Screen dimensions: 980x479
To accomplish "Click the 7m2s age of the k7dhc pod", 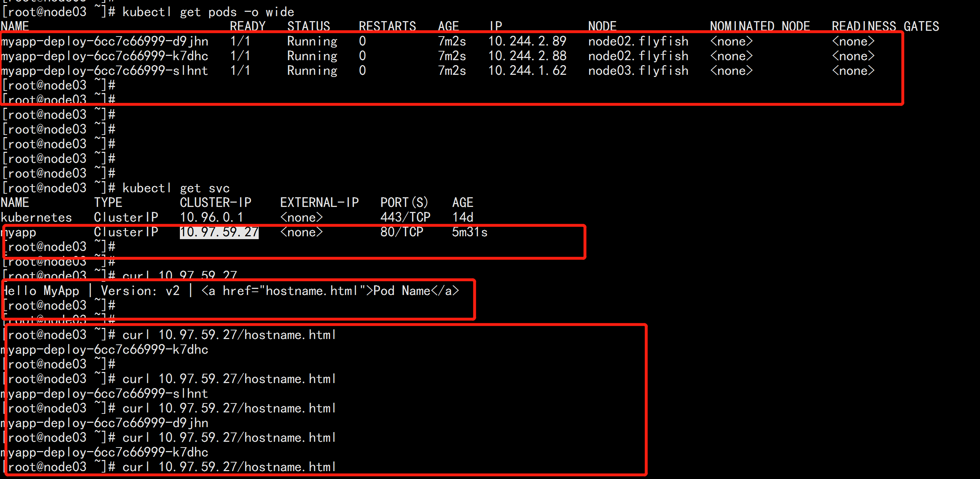I will [x=451, y=56].
